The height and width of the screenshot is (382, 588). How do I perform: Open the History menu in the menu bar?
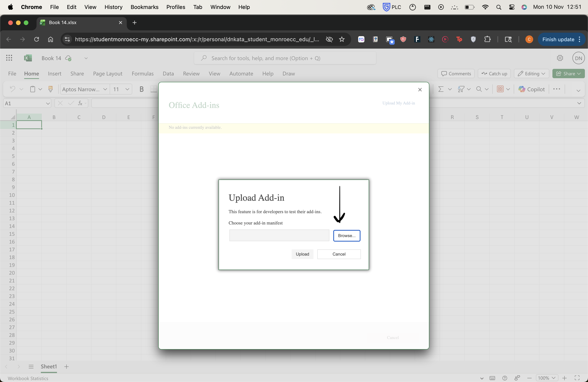113,7
